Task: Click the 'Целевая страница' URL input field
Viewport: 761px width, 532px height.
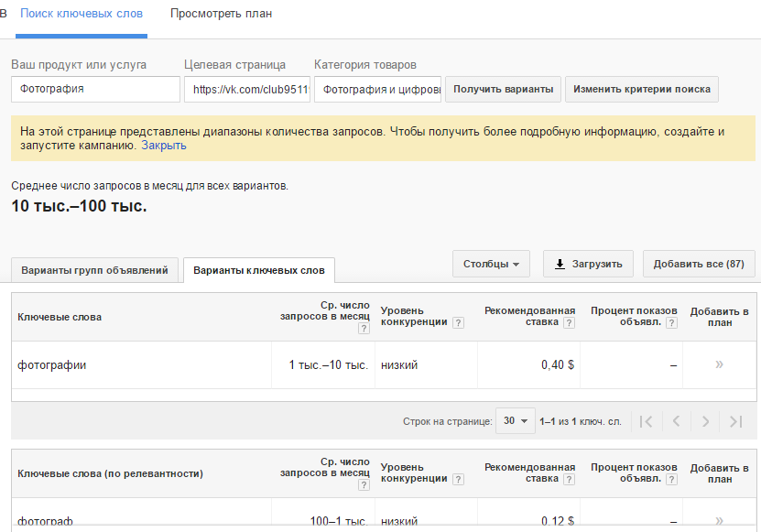Action: (245, 89)
